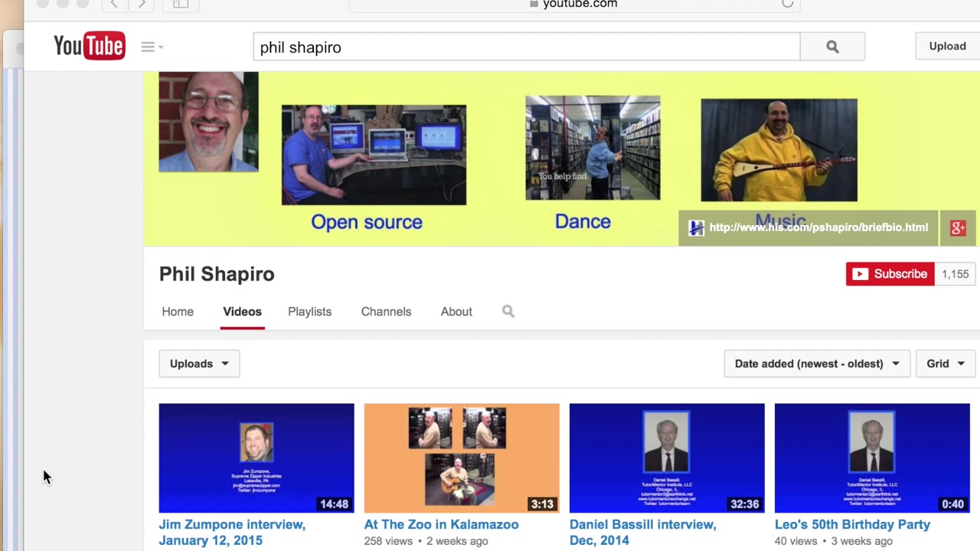The height and width of the screenshot is (551, 980).
Task: Play the 32:36 Daniel Bassill thumbnail
Action: click(667, 458)
